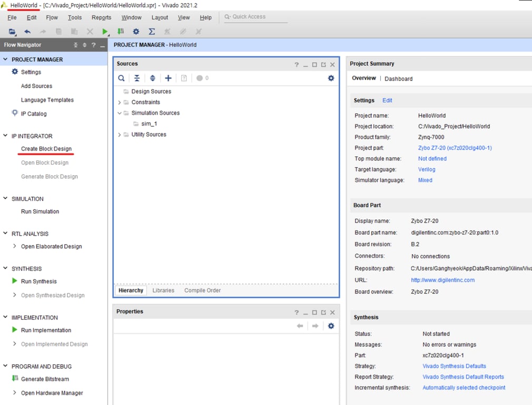The width and height of the screenshot is (532, 405).
Task: Float the Sources panel
Action: point(323,64)
